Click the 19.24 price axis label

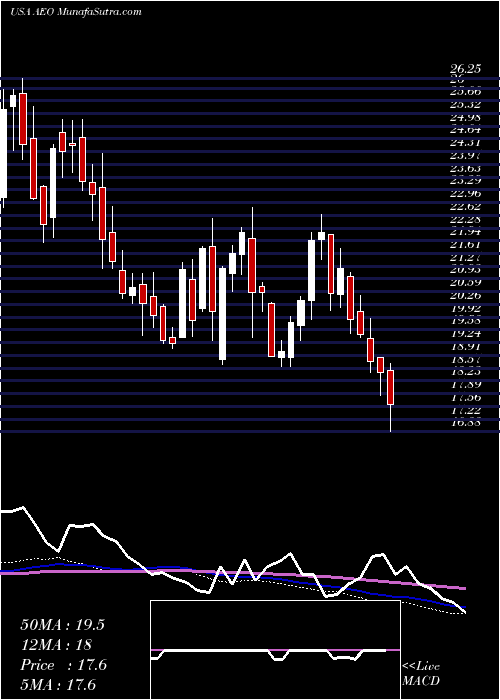coord(465,333)
